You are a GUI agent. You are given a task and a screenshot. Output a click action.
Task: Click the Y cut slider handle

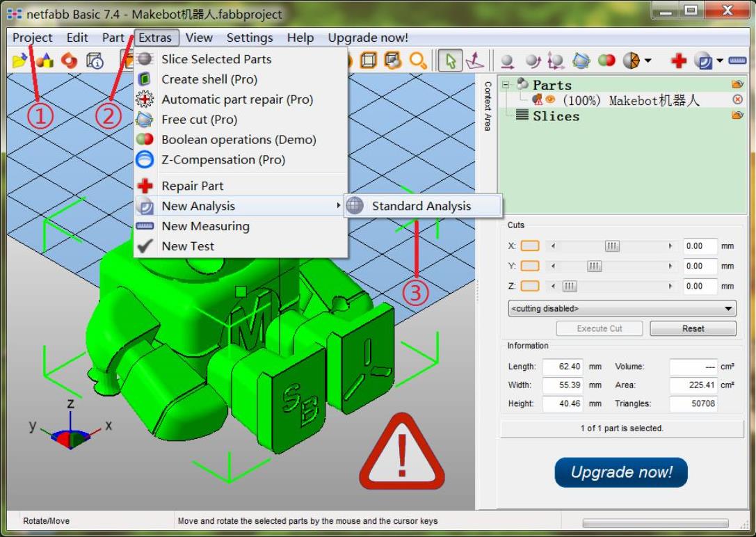[594, 266]
